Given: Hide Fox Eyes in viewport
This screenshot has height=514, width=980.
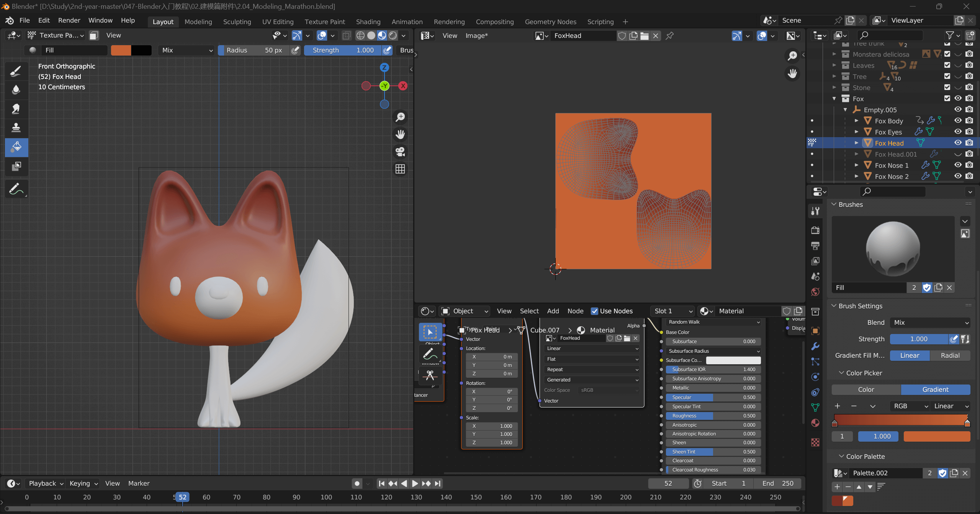Looking at the screenshot, I should click(958, 132).
